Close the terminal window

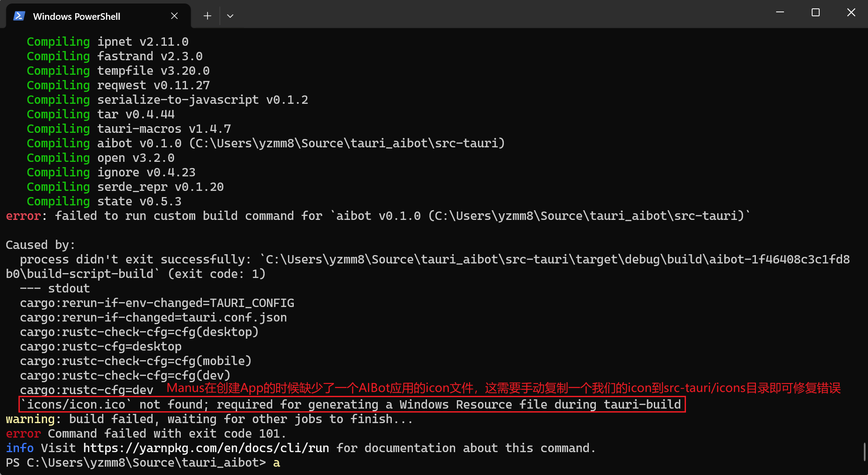coord(851,12)
